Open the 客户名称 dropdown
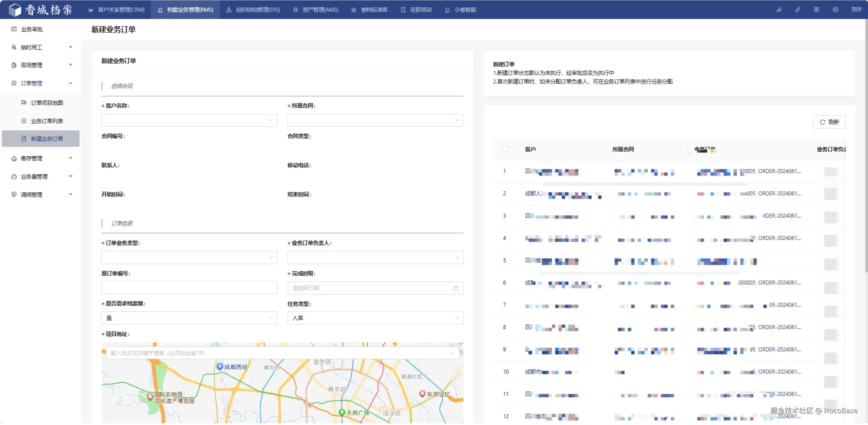The width and height of the screenshot is (868, 425). (189, 121)
